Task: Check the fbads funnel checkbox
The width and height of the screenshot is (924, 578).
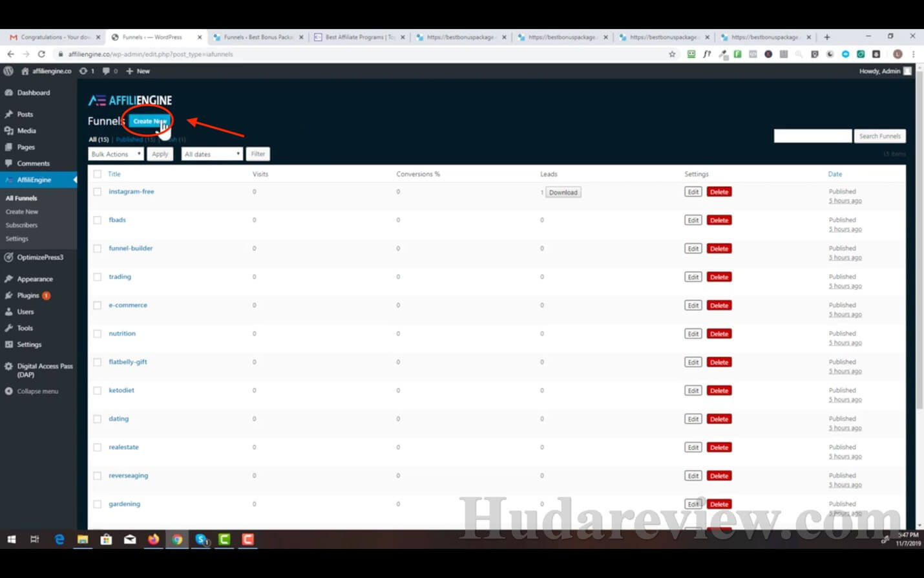Action: pos(98,220)
